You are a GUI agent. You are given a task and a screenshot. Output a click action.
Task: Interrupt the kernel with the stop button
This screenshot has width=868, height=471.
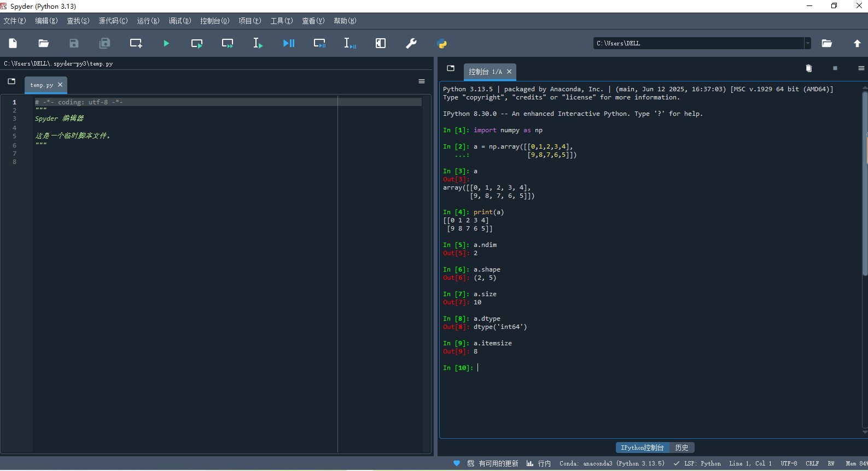[x=835, y=68]
